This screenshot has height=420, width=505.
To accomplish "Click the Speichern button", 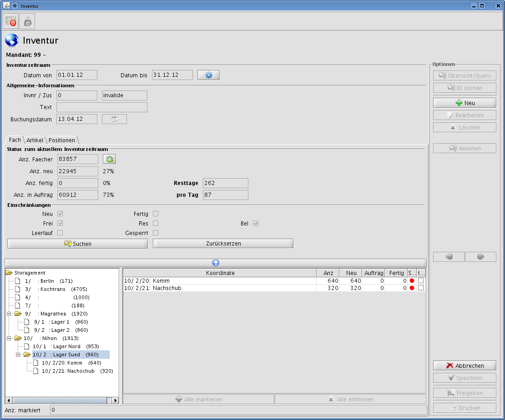I will click(465, 378).
